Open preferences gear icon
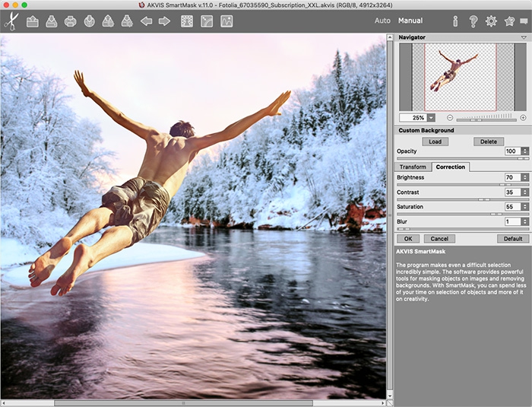 (x=491, y=21)
